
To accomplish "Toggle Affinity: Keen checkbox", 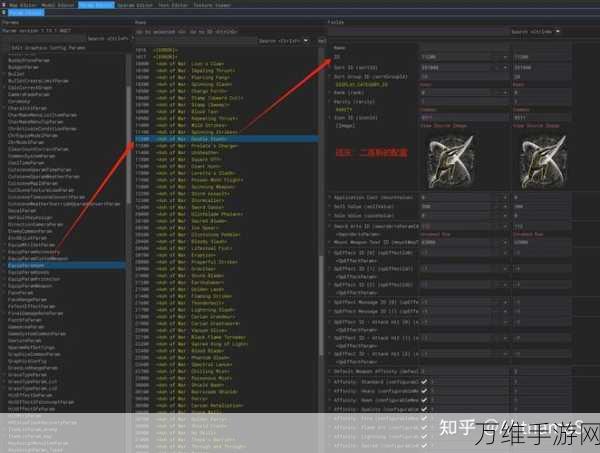I will coord(424,400).
